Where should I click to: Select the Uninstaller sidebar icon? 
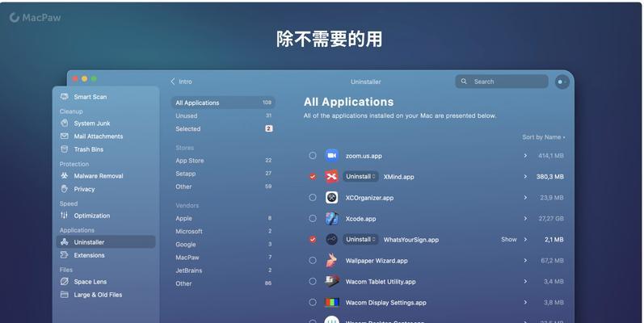(65, 241)
